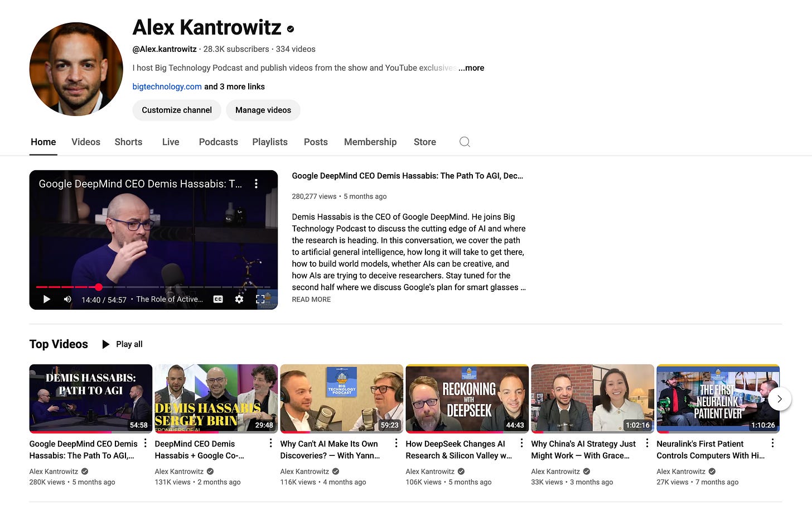Screen dimensions: 812x505
Task: Open Demis Hassabis: Path to AGI thumbnail
Action: 91,398
